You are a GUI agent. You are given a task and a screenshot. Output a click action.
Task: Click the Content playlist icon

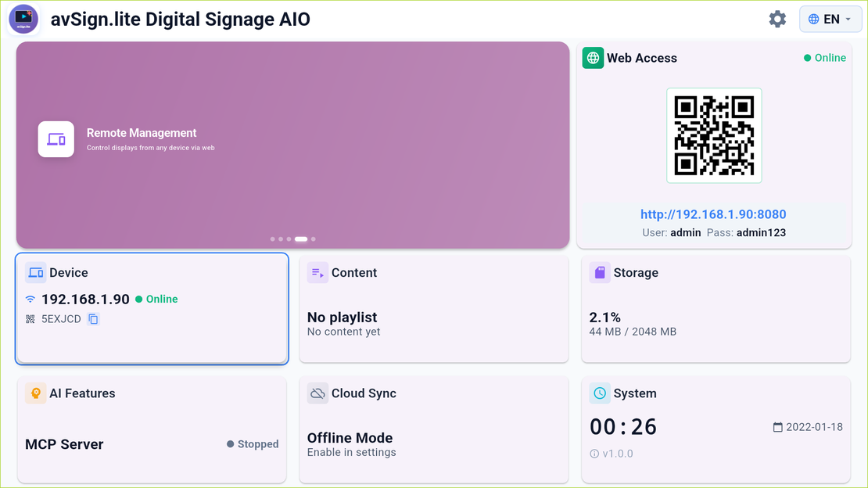click(317, 272)
